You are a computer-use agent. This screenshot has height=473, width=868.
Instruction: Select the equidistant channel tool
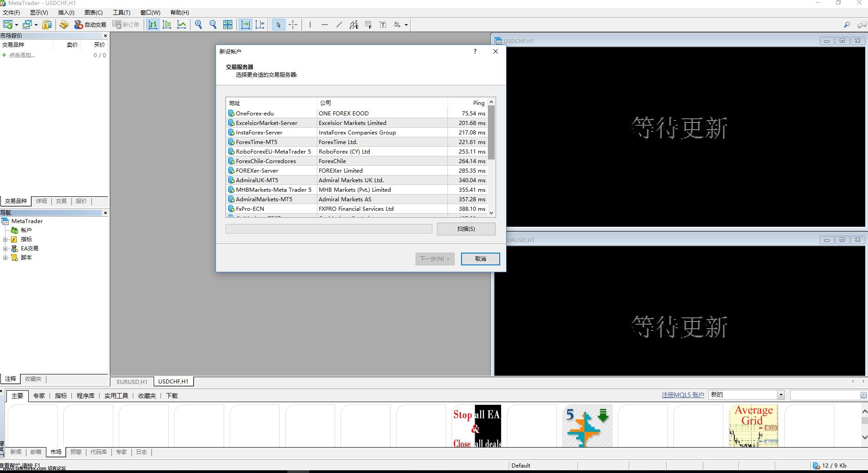coord(354,25)
